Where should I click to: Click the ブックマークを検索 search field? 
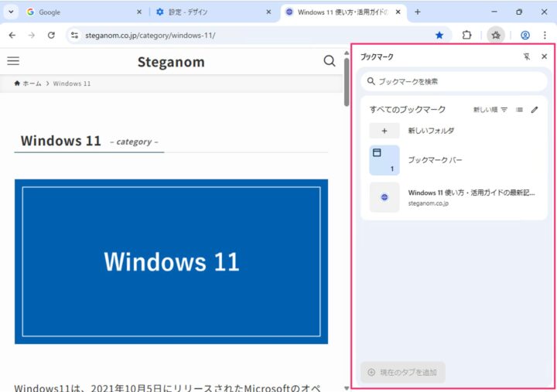453,81
